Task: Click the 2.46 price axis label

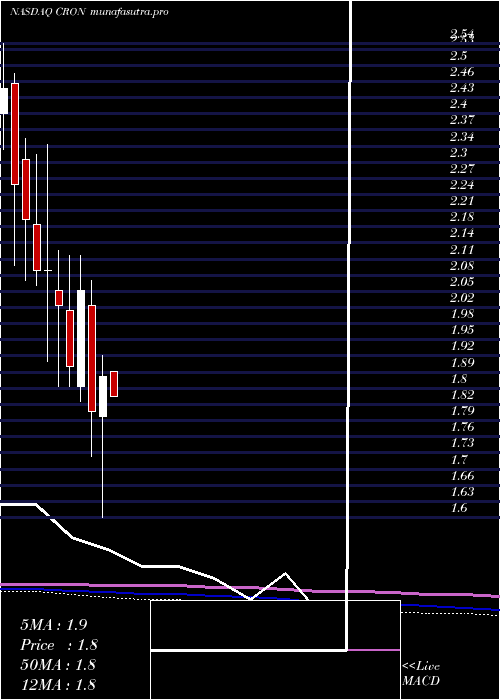Action: click(x=462, y=72)
